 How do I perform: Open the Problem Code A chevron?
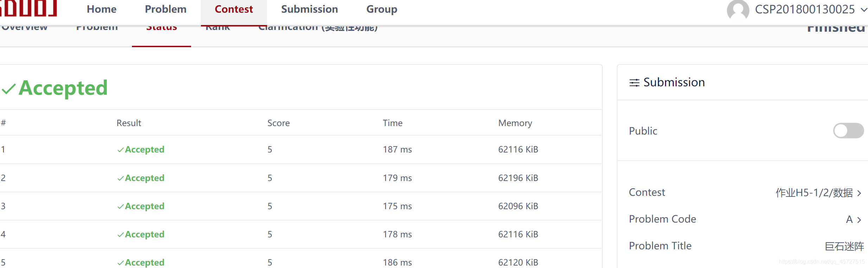click(859, 220)
